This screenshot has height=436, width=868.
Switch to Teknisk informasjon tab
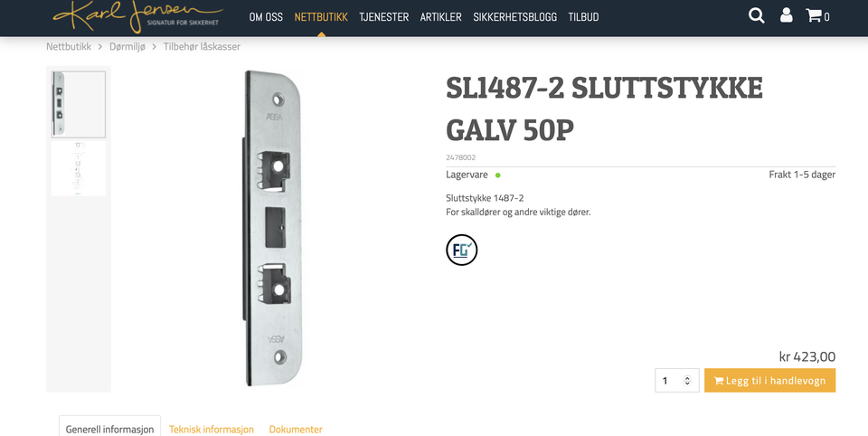coord(212,430)
